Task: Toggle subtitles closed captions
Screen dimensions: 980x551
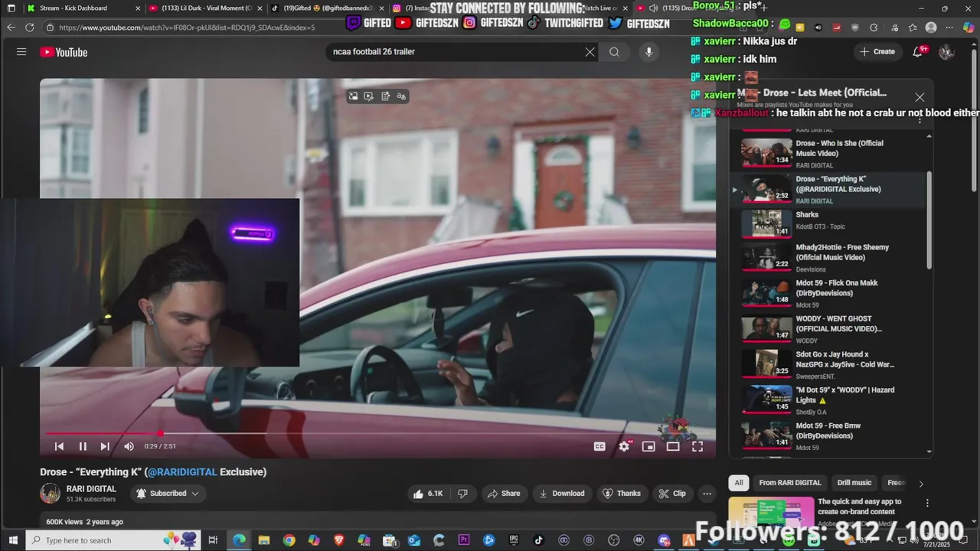Action: tap(599, 446)
